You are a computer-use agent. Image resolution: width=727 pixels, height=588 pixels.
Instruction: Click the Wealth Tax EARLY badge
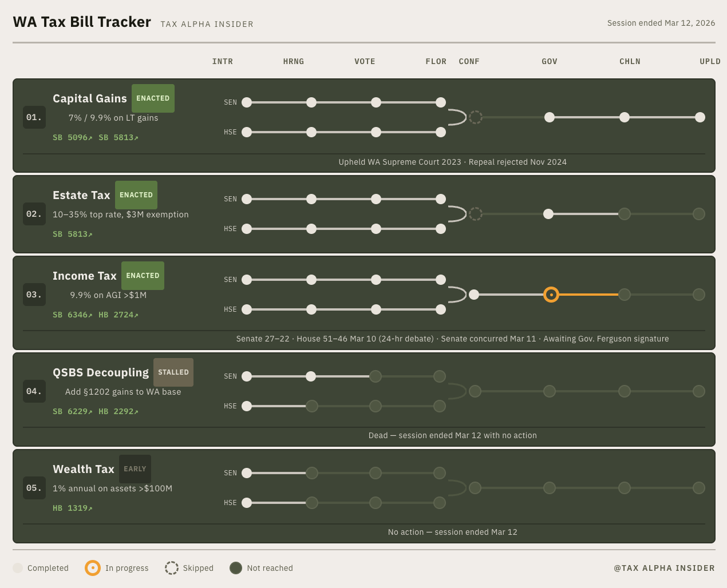click(135, 469)
